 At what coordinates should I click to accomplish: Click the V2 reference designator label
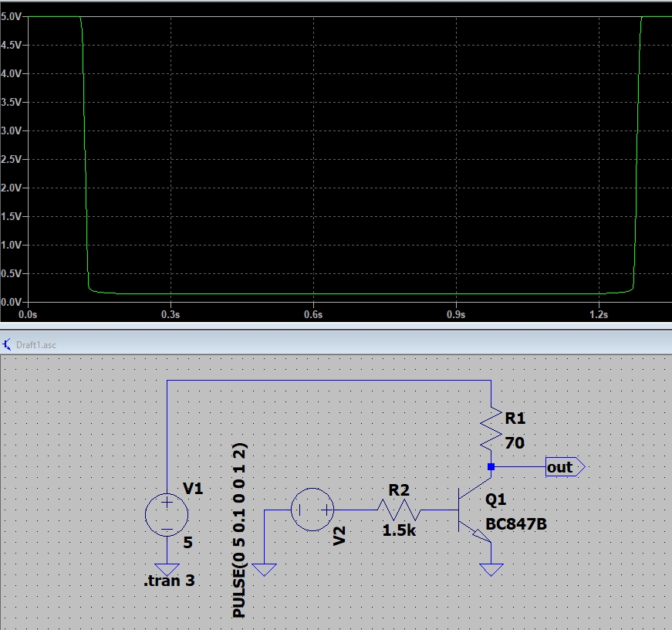pyautogui.click(x=339, y=536)
